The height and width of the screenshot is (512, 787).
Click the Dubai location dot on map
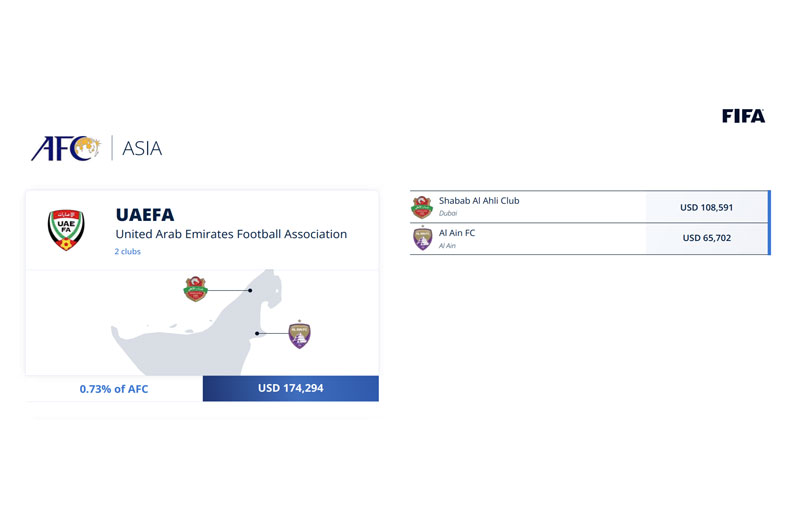click(x=250, y=290)
